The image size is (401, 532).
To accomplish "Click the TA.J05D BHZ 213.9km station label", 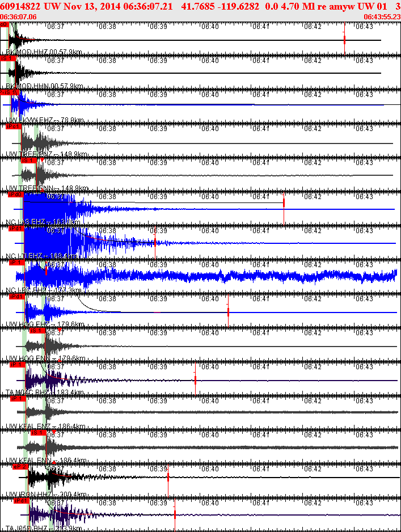I will point(44,528).
